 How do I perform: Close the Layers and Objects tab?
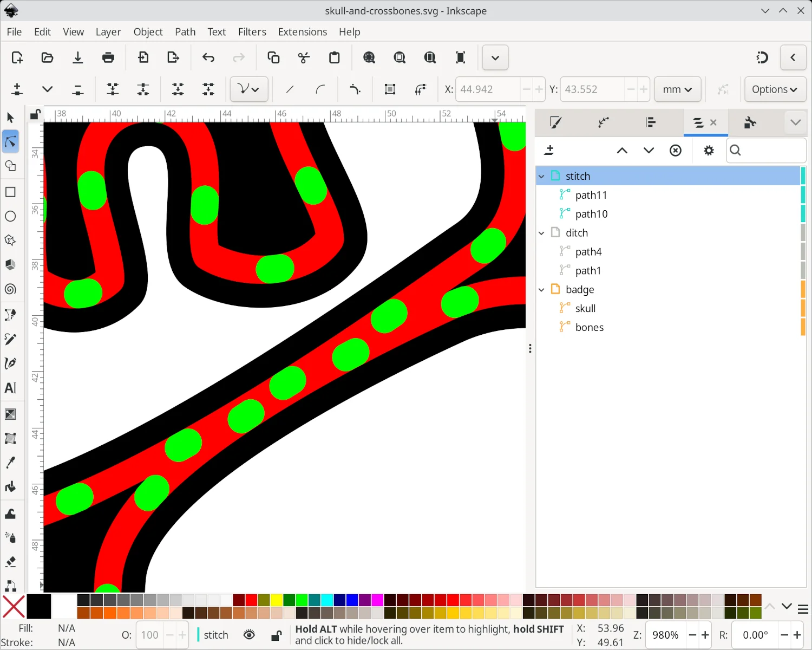[x=713, y=122]
